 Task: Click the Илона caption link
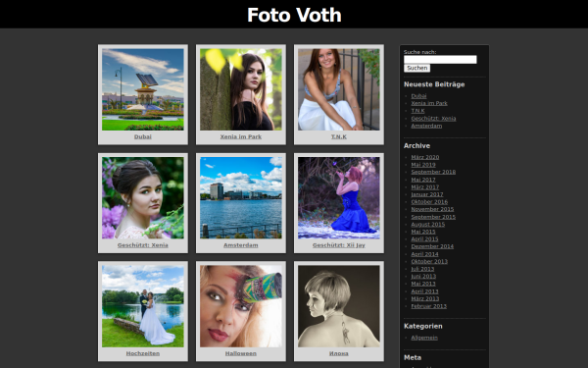339,353
